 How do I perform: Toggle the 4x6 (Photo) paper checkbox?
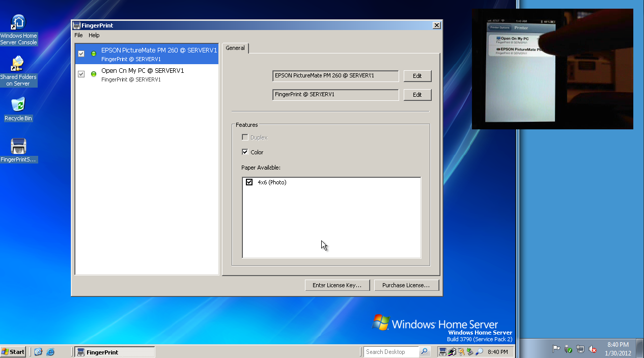pos(249,182)
